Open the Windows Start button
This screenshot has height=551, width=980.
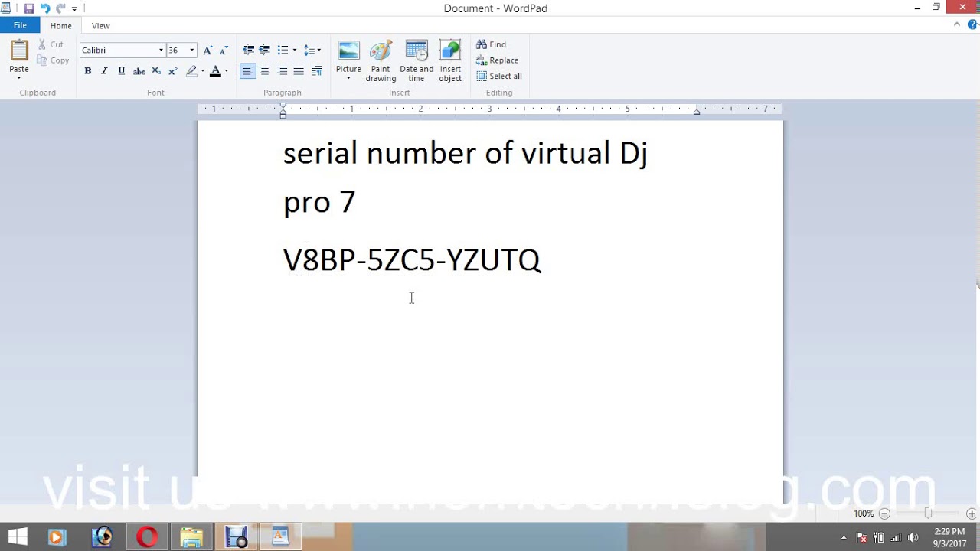[x=18, y=537]
